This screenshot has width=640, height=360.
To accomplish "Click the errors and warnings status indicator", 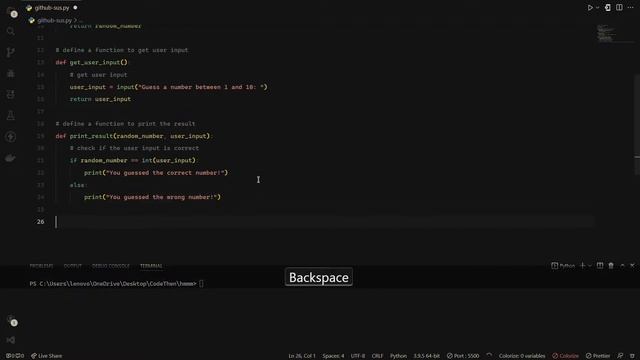I will [15, 356].
